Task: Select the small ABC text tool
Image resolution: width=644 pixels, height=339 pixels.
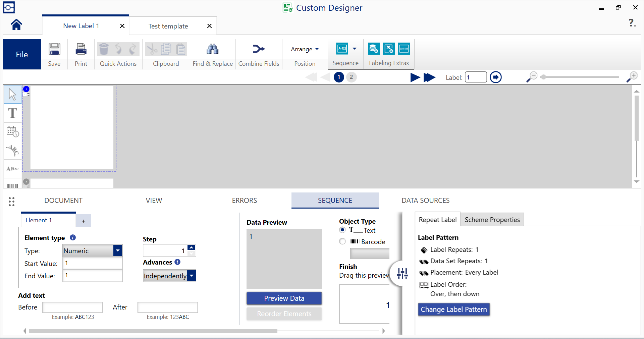Action: [13, 168]
